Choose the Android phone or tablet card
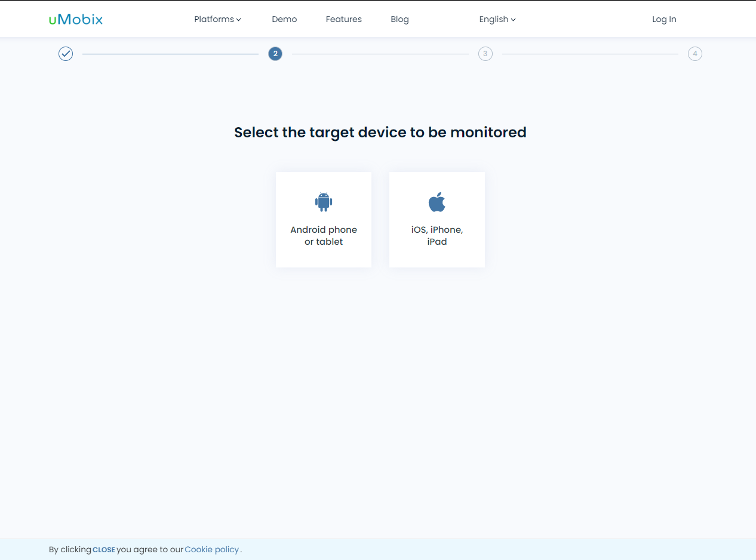This screenshot has height=560, width=756. pos(324,220)
